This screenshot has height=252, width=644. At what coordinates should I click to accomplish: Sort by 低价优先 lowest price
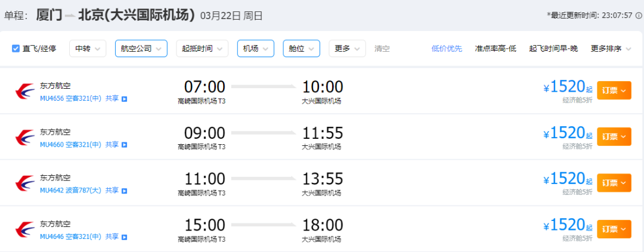447,49
